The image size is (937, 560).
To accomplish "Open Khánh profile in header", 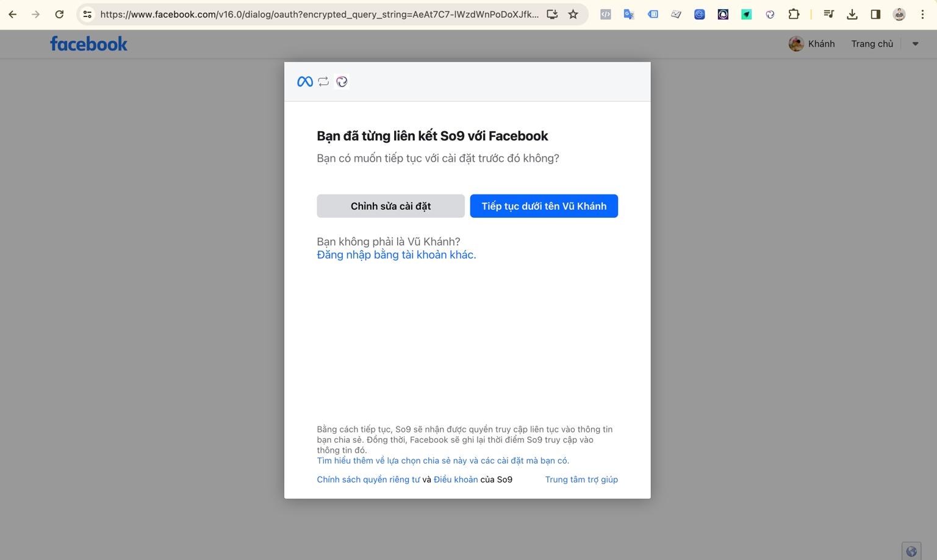I will click(x=812, y=44).
